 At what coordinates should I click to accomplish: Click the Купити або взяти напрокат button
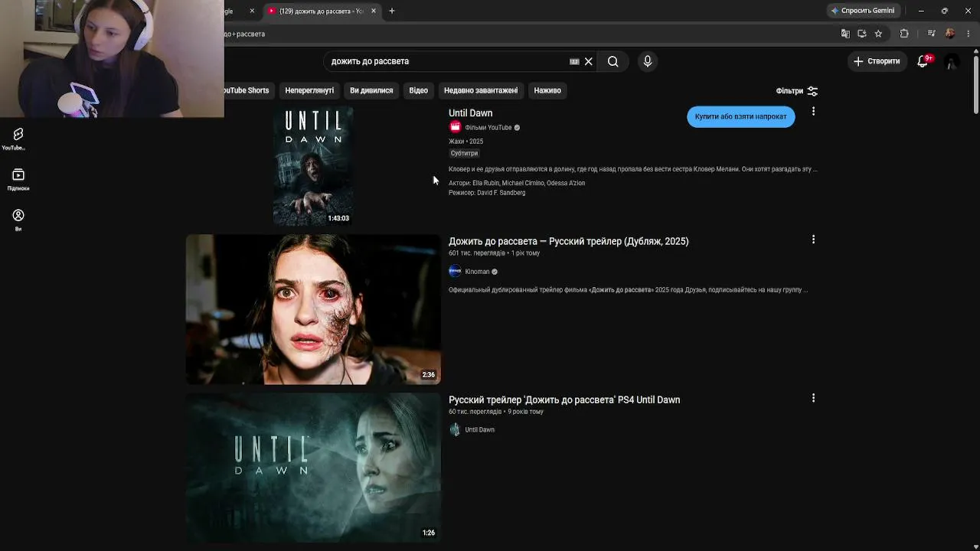click(x=741, y=116)
